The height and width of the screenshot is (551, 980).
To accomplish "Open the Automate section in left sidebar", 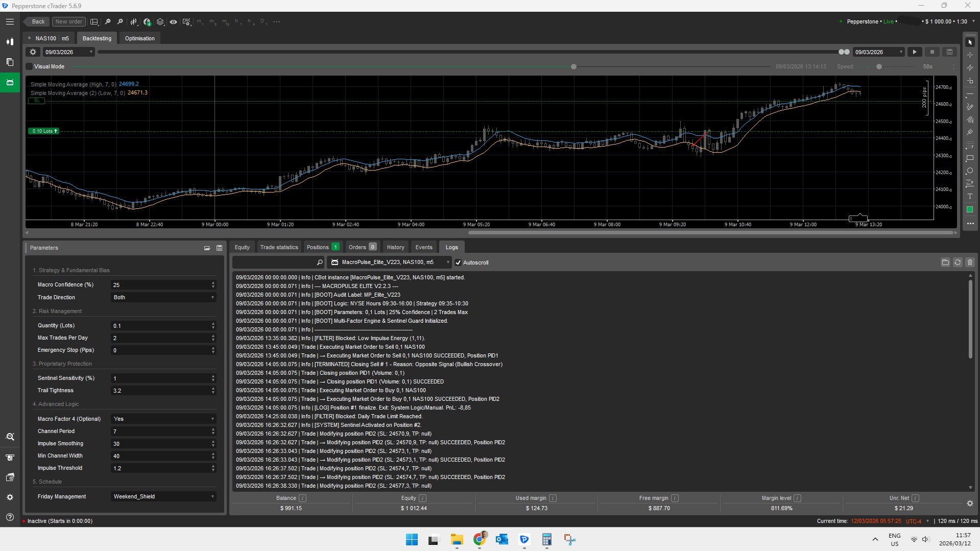I will pos(10,82).
